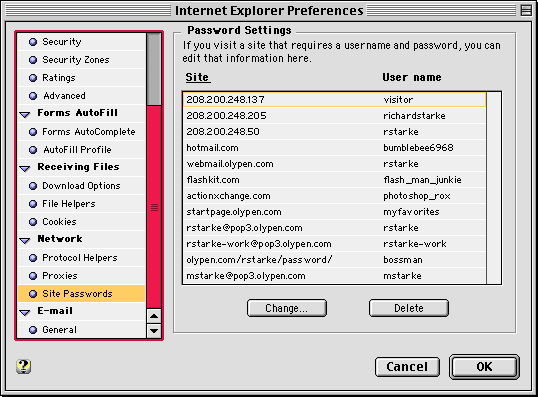Click the Change... button
Image resolution: width=538 pixels, height=397 pixels.
pyautogui.click(x=287, y=308)
